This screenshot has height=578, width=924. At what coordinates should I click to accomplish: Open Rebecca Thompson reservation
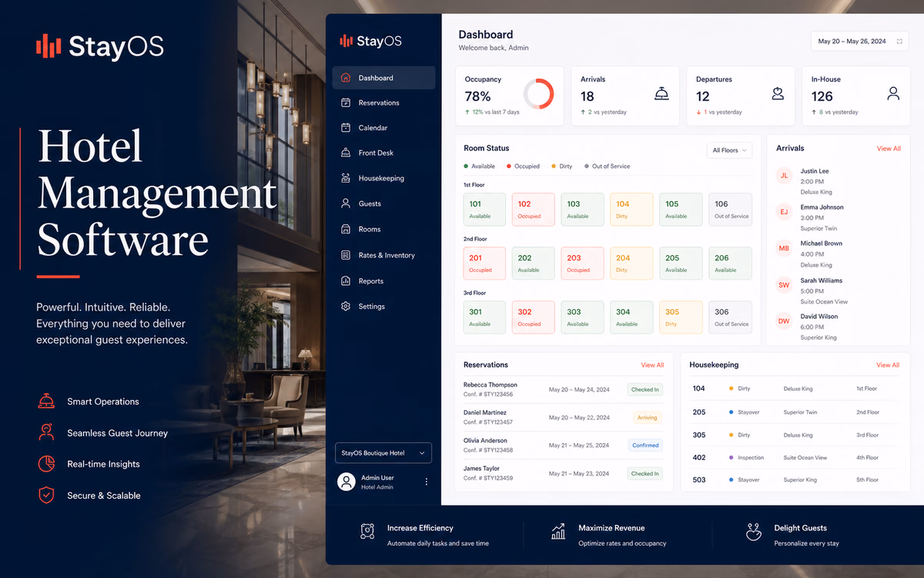pyautogui.click(x=563, y=389)
